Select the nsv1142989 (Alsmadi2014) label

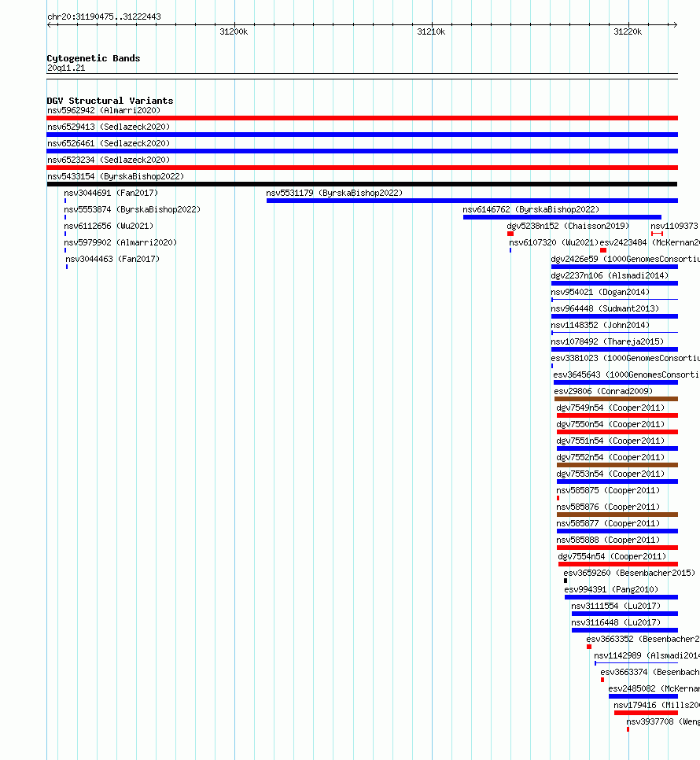click(x=647, y=655)
